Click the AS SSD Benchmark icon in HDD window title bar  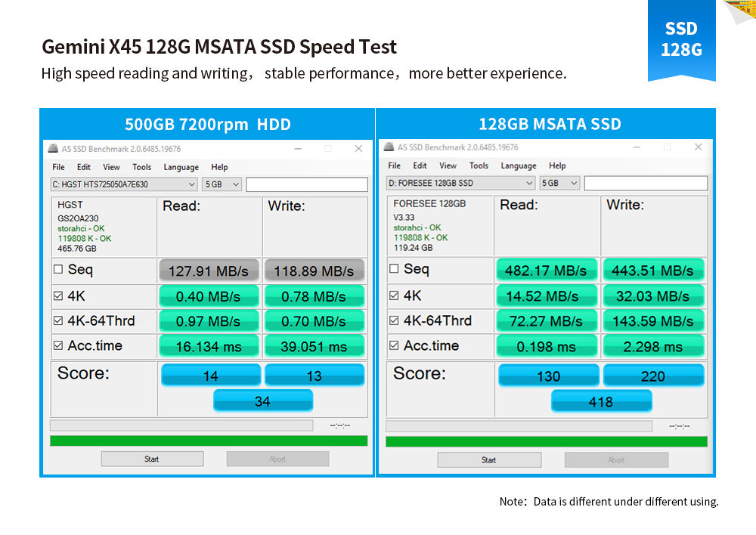click(x=53, y=148)
